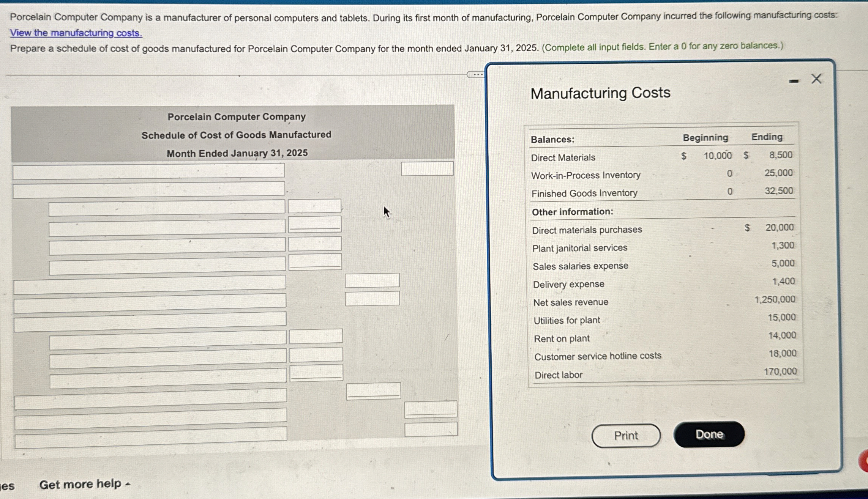Click the first indented amount input box
Image resolution: width=868 pixels, height=499 pixels.
coord(314,206)
